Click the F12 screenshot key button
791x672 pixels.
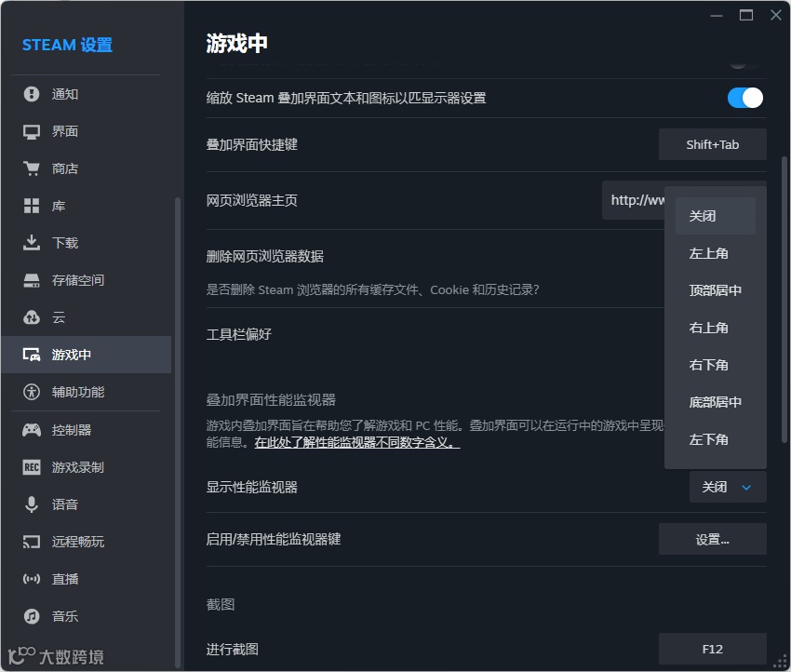point(712,649)
